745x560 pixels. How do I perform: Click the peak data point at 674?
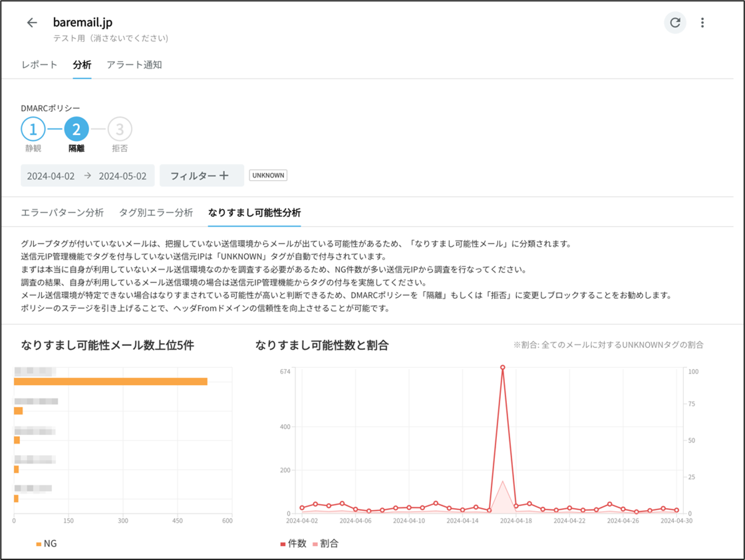(502, 367)
